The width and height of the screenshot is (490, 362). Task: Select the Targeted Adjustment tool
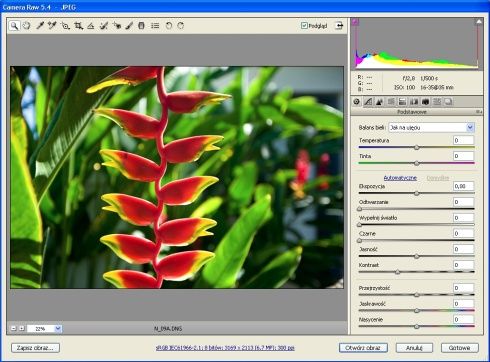pos(65,26)
